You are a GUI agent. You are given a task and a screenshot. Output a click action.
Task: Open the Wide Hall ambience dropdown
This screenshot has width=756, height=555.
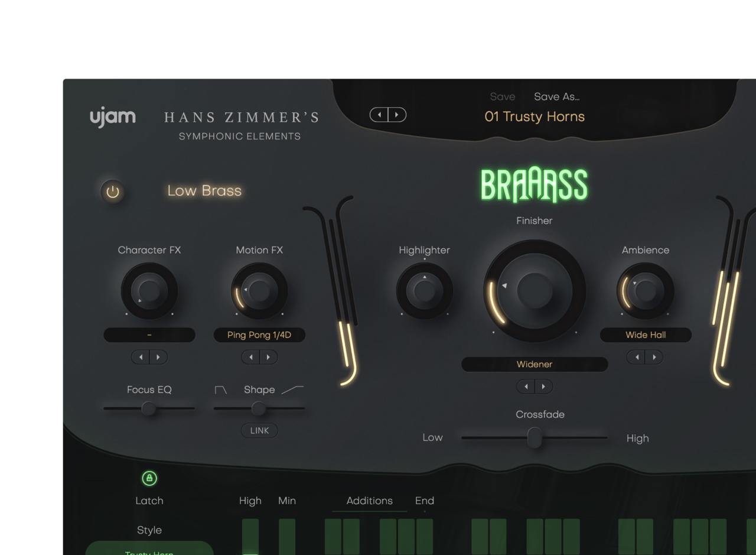click(646, 335)
